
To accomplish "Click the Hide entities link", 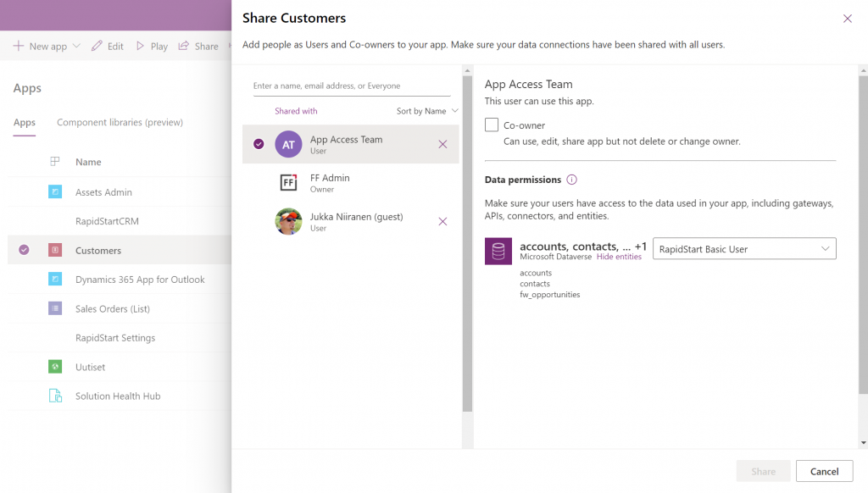I will pyautogui.click(x=619, y=257).
